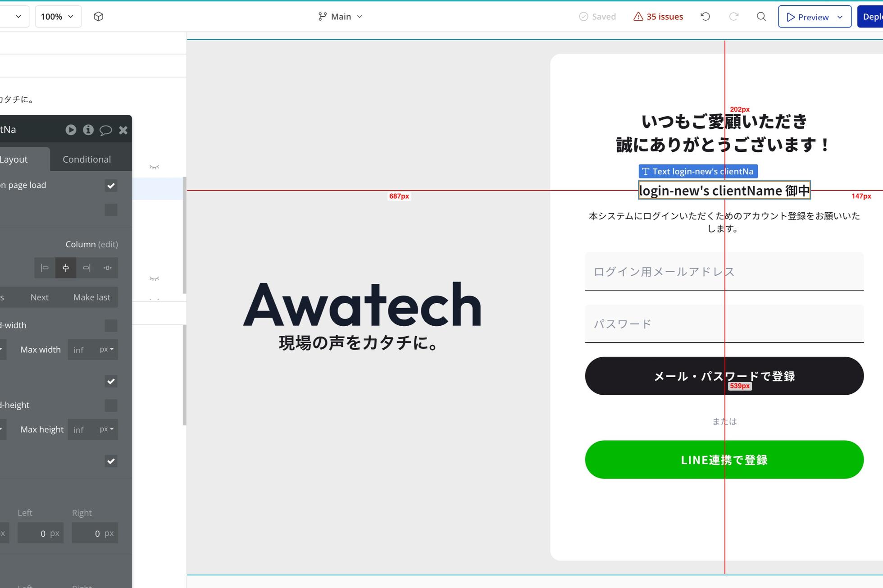This screenshot has width=883, height=588.
Task: Click the Left margin input field
Action: pyautogui.click(x=41, y=533)
